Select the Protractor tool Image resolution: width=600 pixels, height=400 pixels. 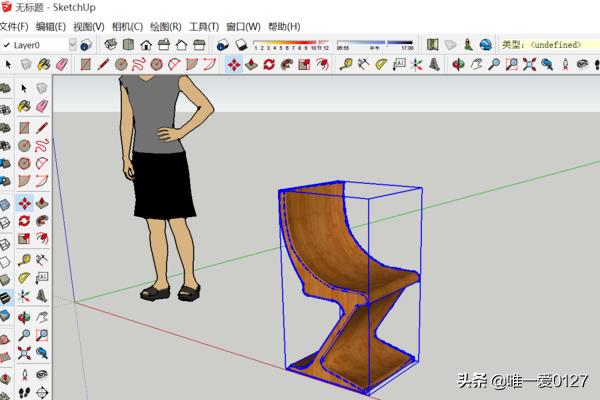(x=379, y=64)
